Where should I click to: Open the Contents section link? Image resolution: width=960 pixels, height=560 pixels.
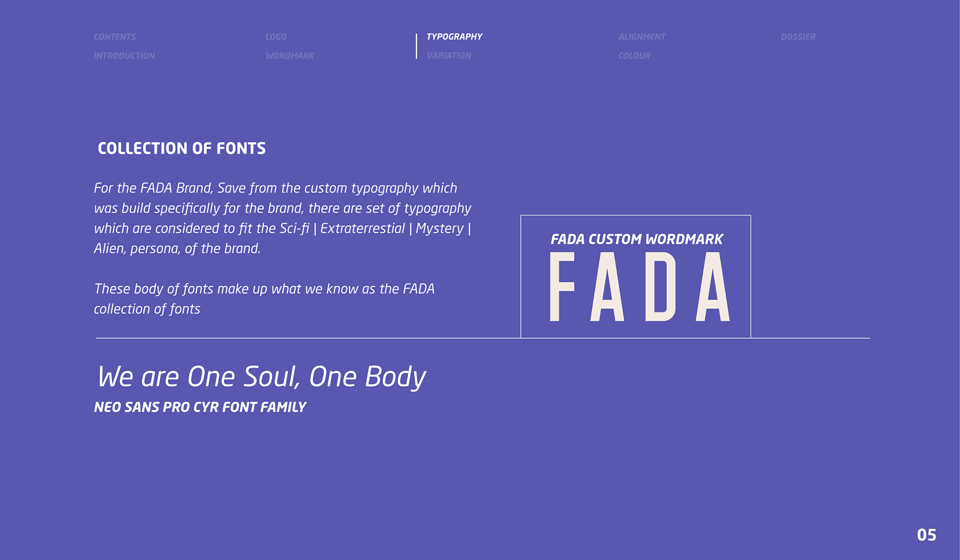(114, 37)
